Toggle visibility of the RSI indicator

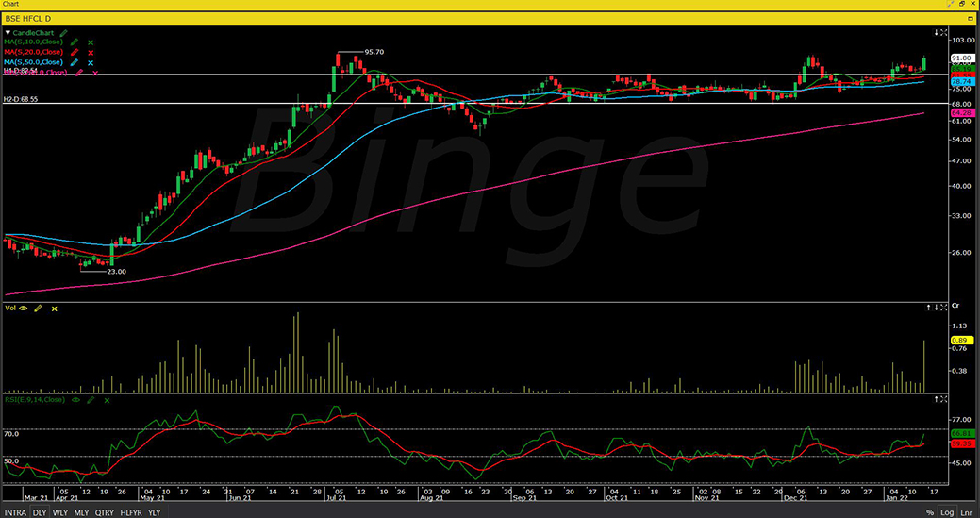click(76, 399)
